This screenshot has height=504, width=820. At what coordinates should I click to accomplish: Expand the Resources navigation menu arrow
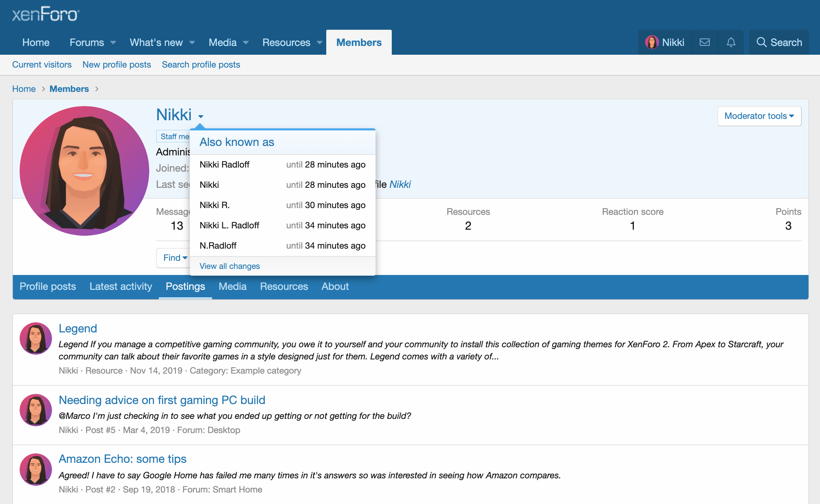(319, 43)
